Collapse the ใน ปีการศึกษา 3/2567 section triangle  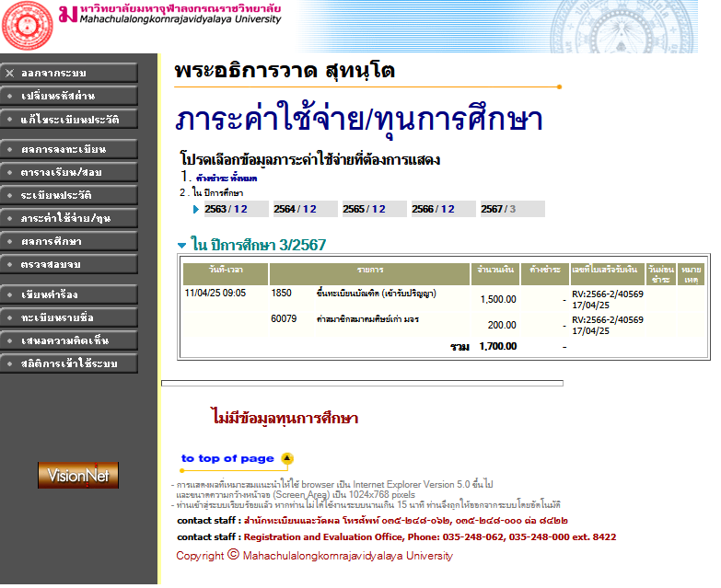(x=181, y=246)
